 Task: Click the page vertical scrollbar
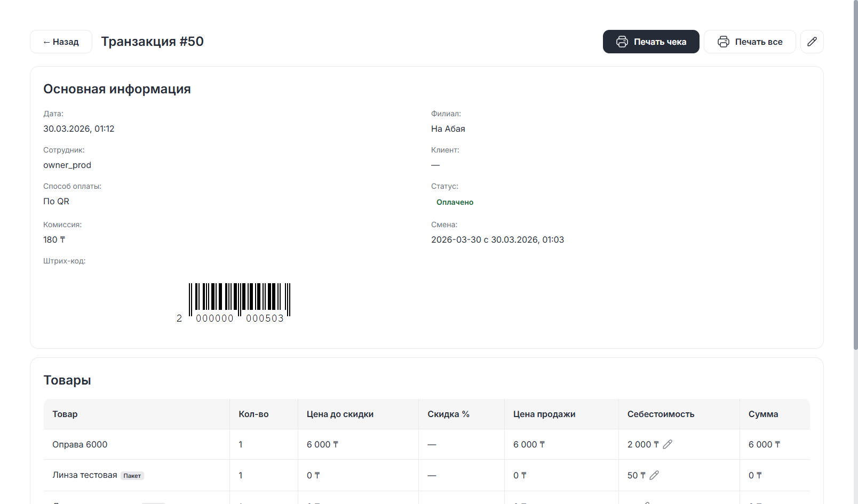coord(855,176)
